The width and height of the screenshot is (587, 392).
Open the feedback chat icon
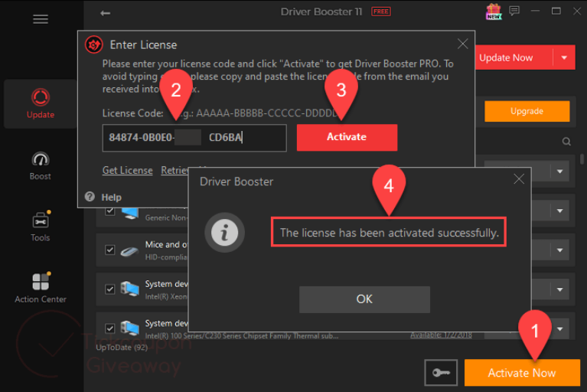pyautogui.click(x=514, y=11)
